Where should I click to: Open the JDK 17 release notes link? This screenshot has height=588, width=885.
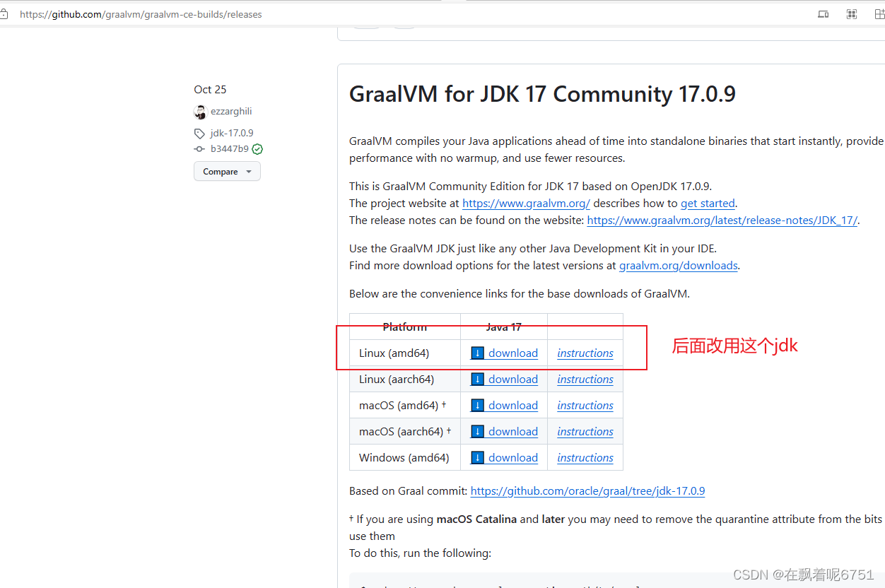tap(722, 220)
